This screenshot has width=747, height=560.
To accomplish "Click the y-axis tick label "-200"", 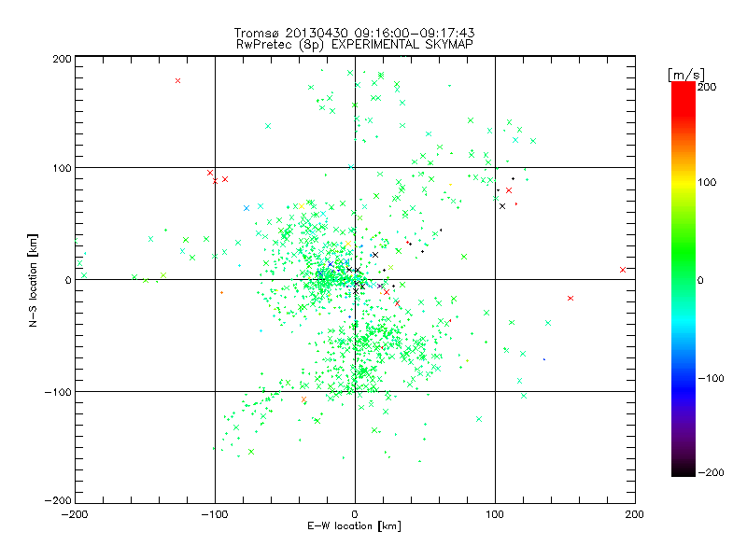I will tap(58, 500).
